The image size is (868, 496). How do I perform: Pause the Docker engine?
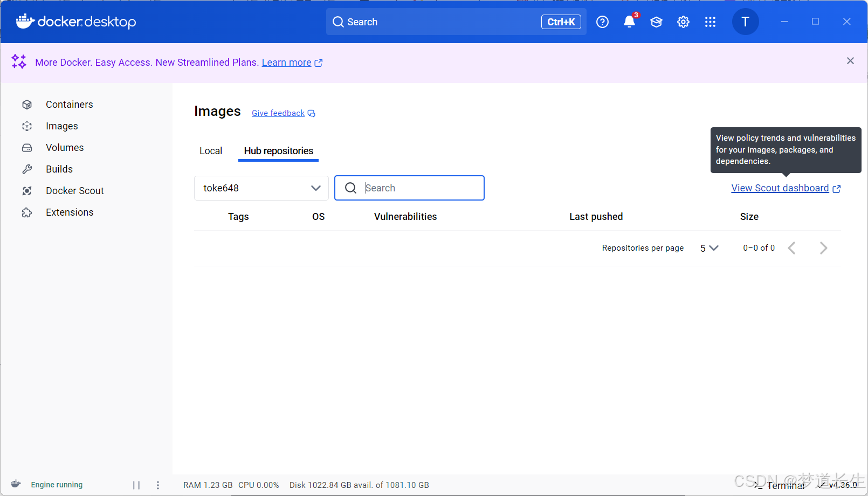136,485
